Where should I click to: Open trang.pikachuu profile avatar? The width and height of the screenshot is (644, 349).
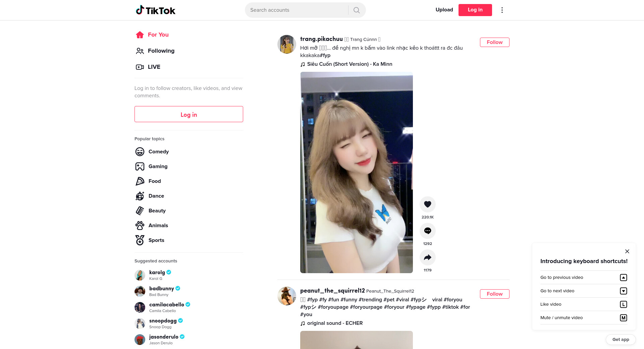coord(287,44)
